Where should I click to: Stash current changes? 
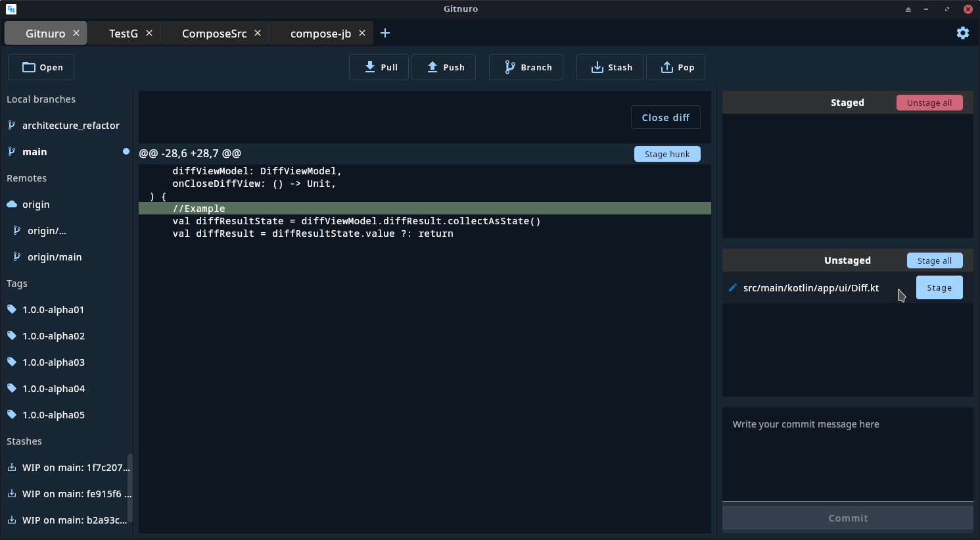[x=610, y=67]
